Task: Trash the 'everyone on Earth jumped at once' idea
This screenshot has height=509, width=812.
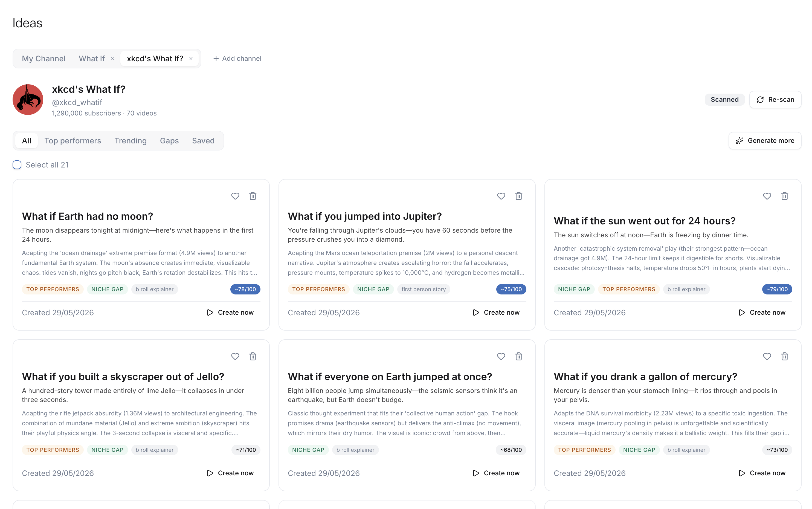Action: tap(518, 356)
